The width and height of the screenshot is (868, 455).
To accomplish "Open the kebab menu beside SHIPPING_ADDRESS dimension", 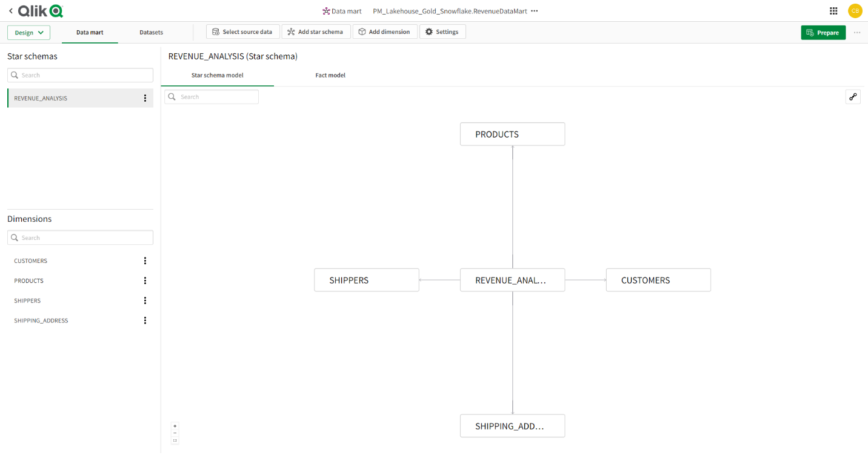I will (x=145, y=320).
